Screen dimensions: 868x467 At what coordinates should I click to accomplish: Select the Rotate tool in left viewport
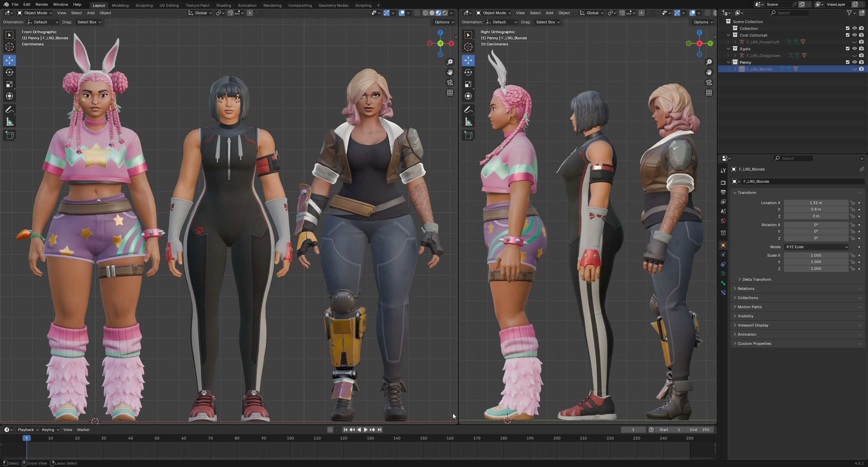click(9, 72)
